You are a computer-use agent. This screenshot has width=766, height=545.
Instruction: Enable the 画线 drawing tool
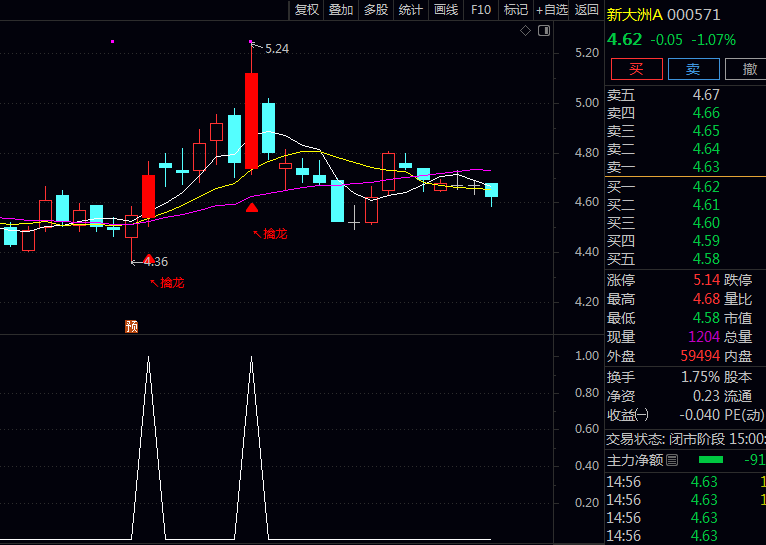(x=446, y=10)
